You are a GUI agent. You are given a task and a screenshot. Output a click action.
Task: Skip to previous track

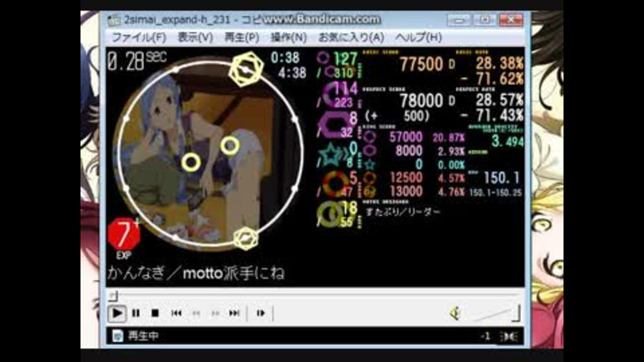coord(176,313)
